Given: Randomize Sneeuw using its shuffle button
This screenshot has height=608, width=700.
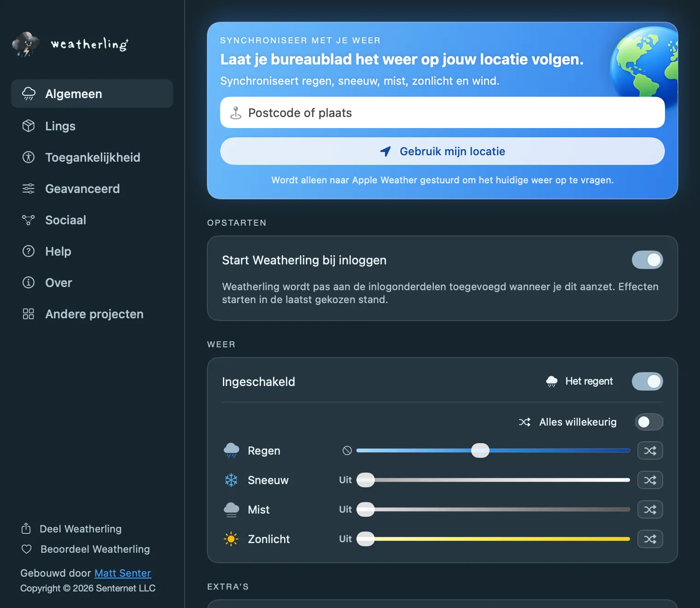Looking at the screenshot, I should pyautogui.click(x=650, y=480).
